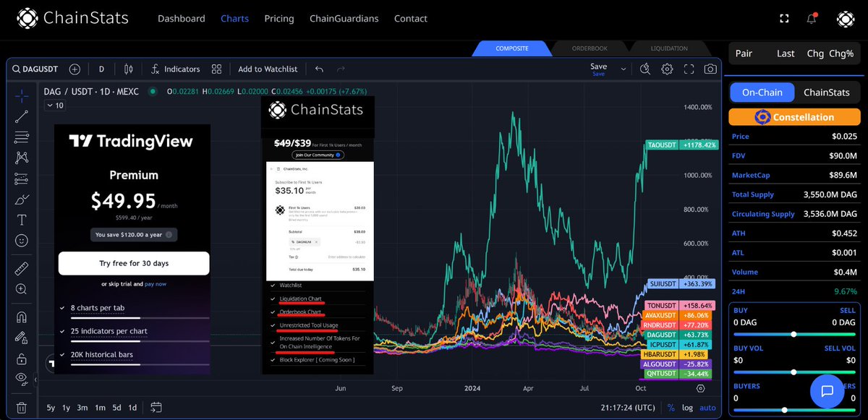Click the fullscreen icon in the top navigation
This screenshot has width=868, height=420.
(785, 18)
